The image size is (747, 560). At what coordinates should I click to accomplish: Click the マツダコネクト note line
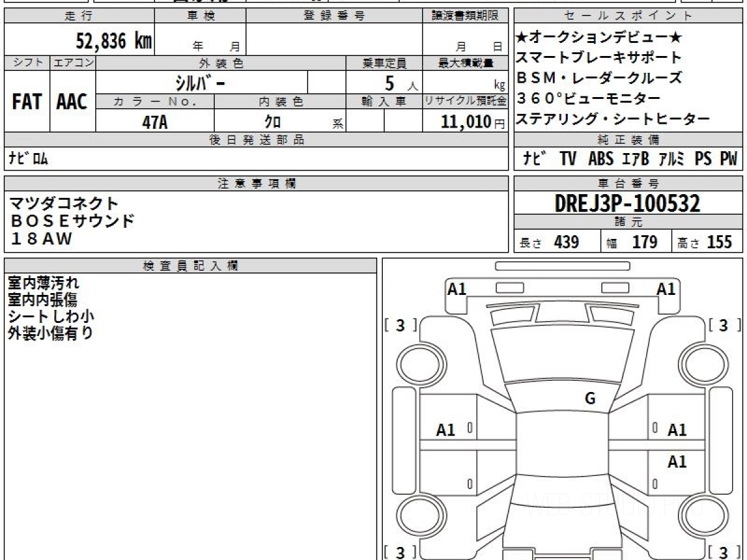[x=63, y=203]
